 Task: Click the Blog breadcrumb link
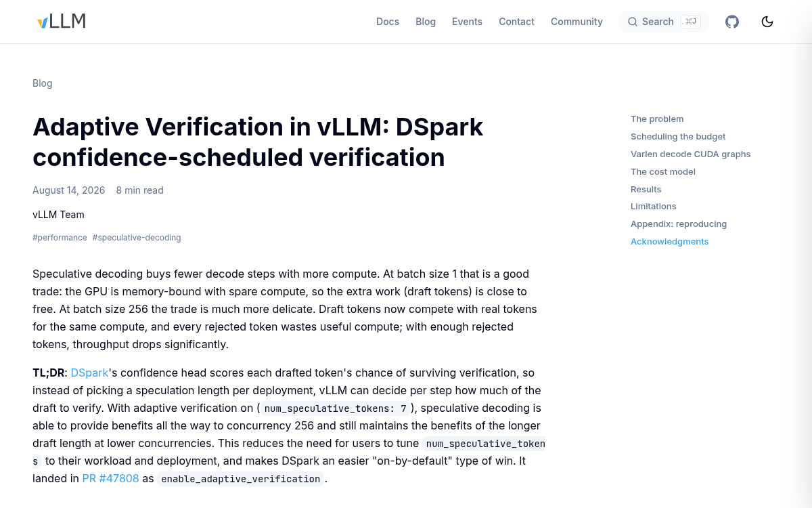(x=42, y=83)
